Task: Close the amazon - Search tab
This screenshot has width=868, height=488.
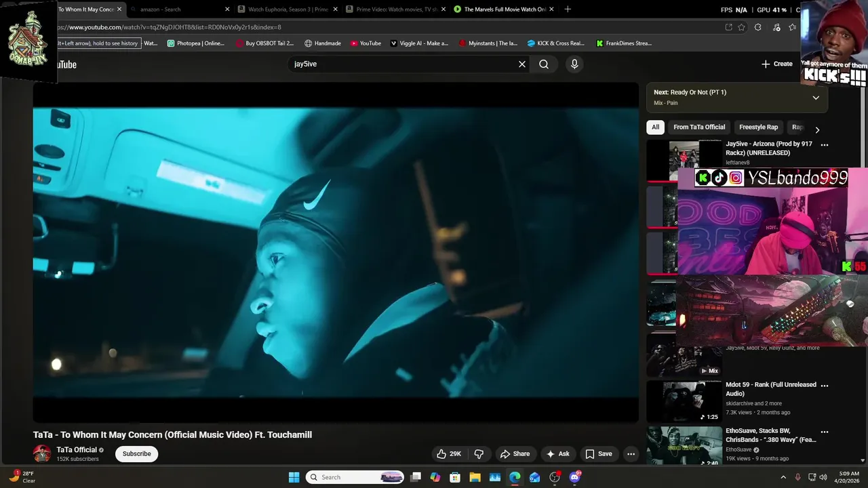Action: pyautogui.click(x=227, y=9)
